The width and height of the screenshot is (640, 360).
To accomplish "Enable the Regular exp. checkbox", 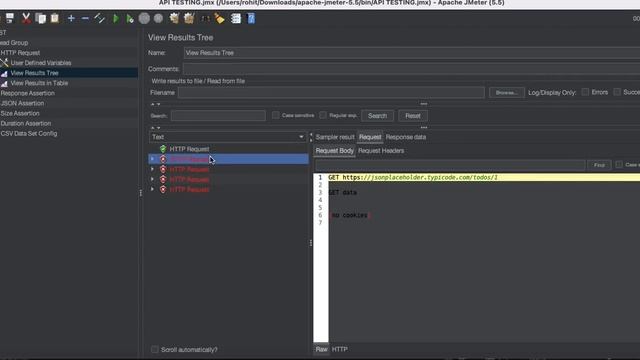I will click(323, 116).
